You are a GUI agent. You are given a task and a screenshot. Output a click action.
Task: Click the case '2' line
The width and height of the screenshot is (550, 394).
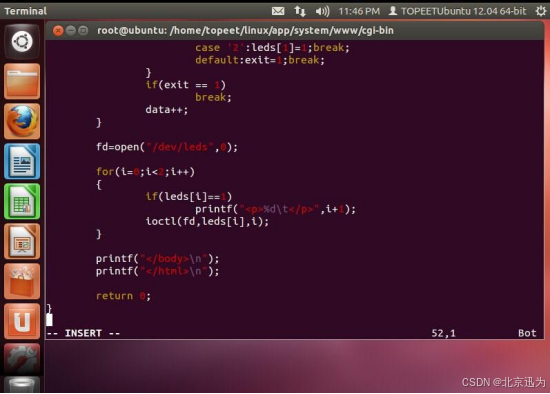pyautogui.click(x=273, y=48)
